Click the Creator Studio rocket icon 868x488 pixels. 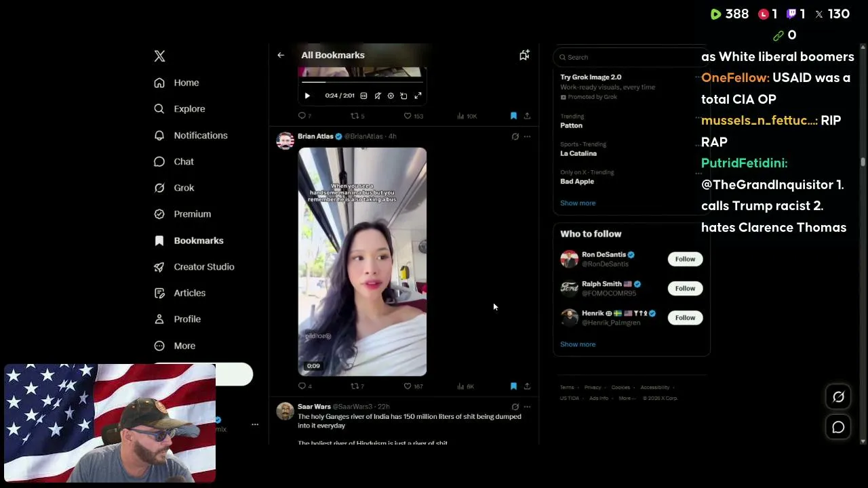coord(159,267)
